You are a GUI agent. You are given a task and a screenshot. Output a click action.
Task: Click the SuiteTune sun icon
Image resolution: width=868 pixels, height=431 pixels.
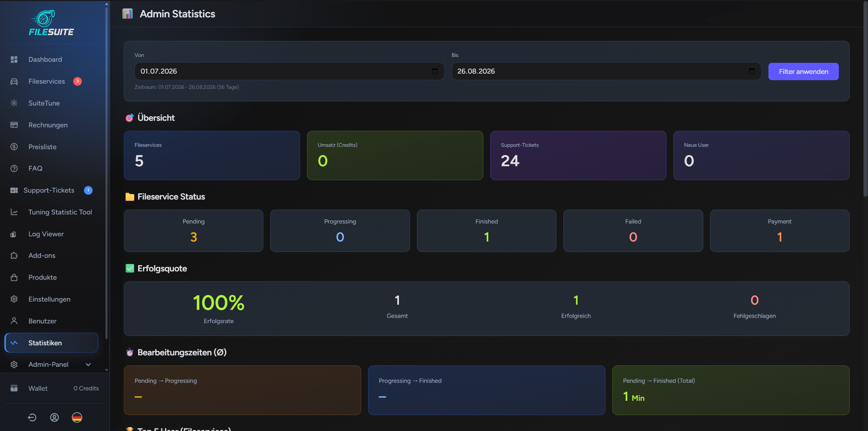pyautogui.click(x=14, y=103)
